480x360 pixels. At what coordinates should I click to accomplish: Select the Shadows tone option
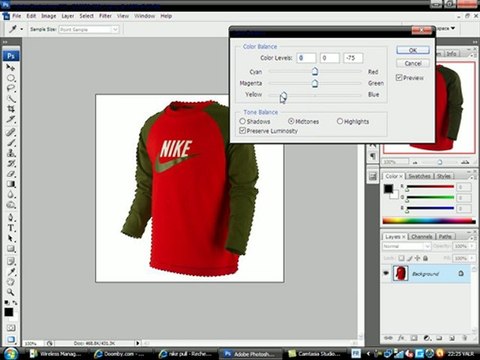click(x=242, y=121)
